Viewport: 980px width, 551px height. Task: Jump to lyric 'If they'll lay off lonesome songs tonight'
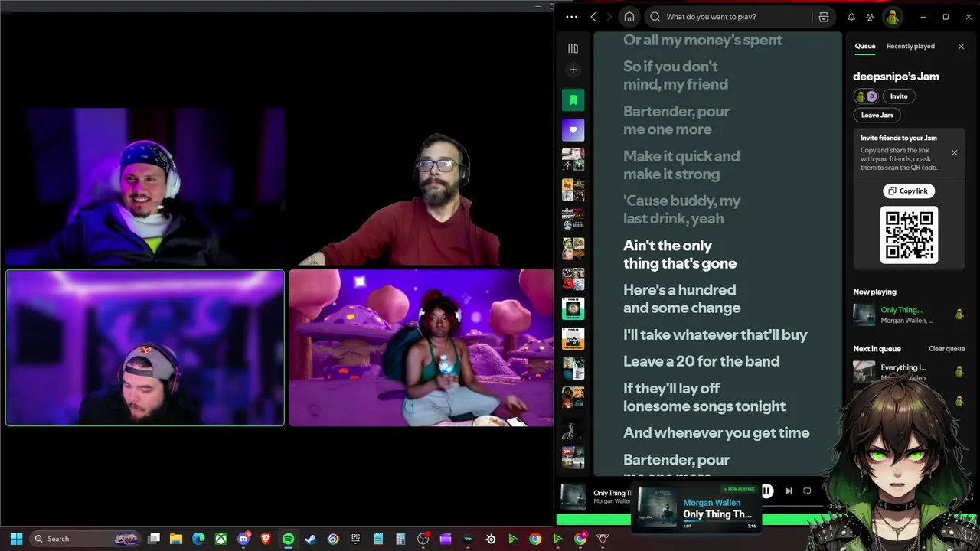[x=704, y=397]
